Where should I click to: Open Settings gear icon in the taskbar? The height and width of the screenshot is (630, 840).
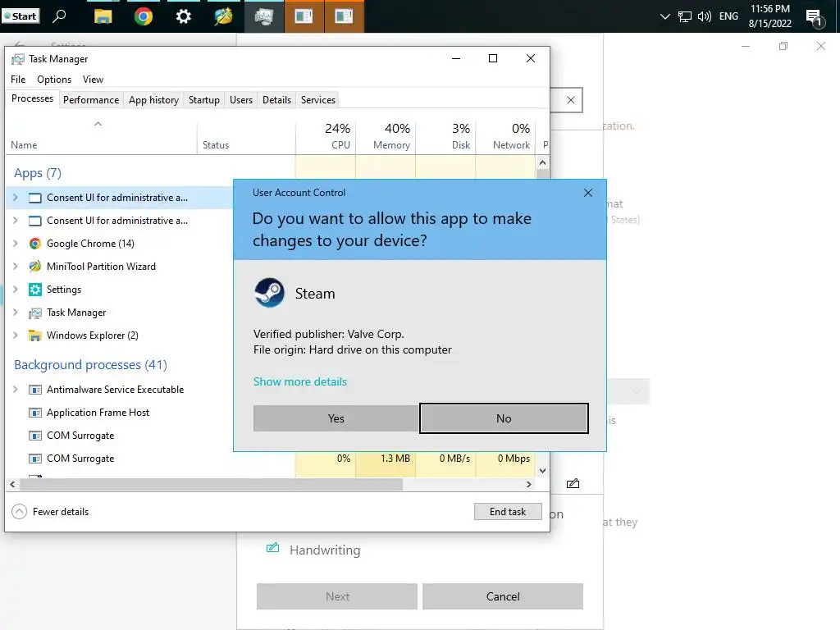pyautogui.click(x=183, y=16)
